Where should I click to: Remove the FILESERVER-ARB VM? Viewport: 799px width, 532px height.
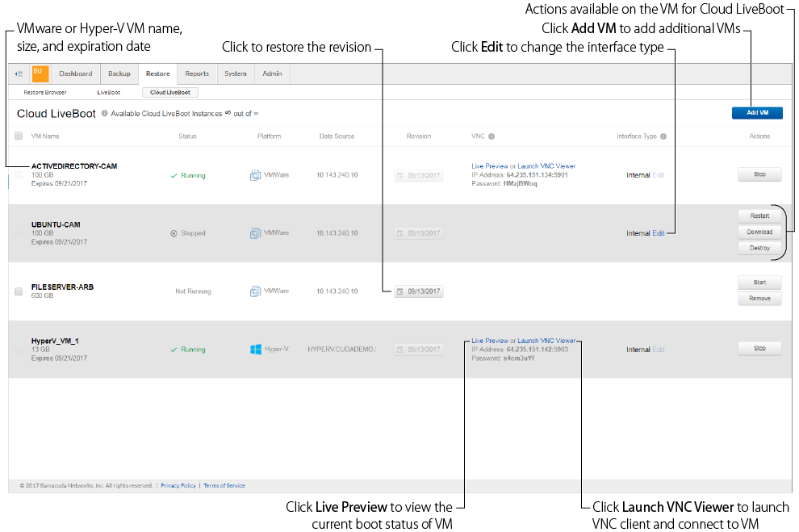(759, 299)
